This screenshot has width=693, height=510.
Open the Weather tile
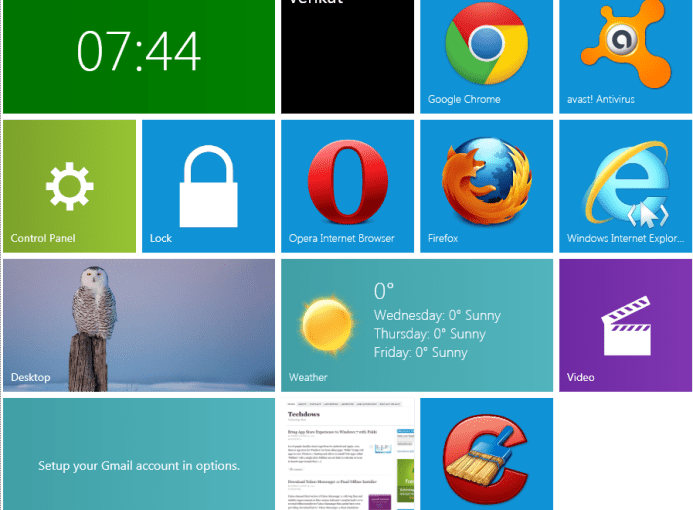[x=417, y=325]
